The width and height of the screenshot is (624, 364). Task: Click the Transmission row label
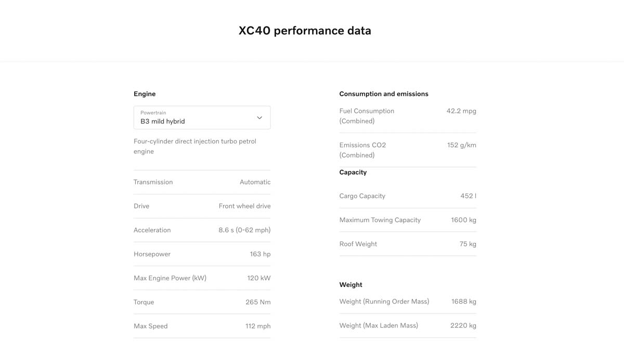coord(153,182)
